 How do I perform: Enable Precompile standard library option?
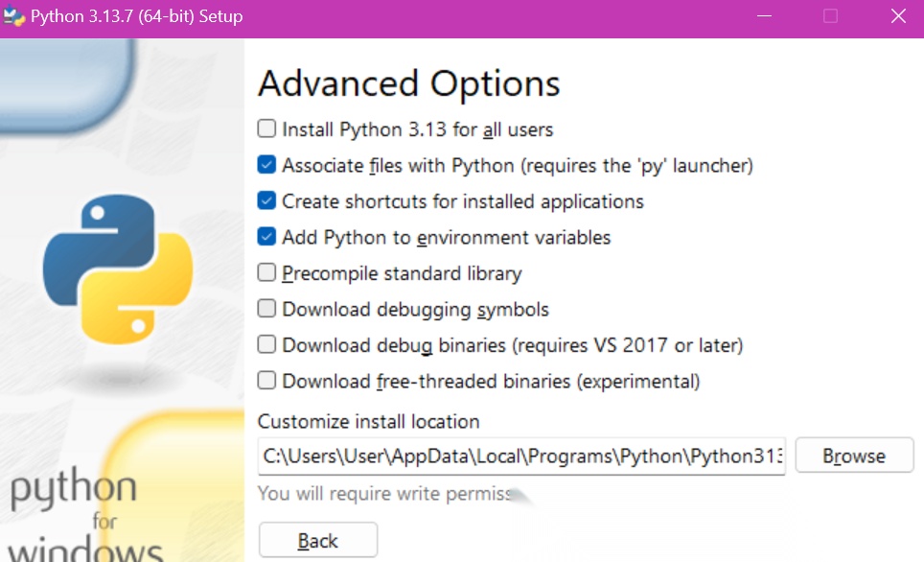click(266, 272)
